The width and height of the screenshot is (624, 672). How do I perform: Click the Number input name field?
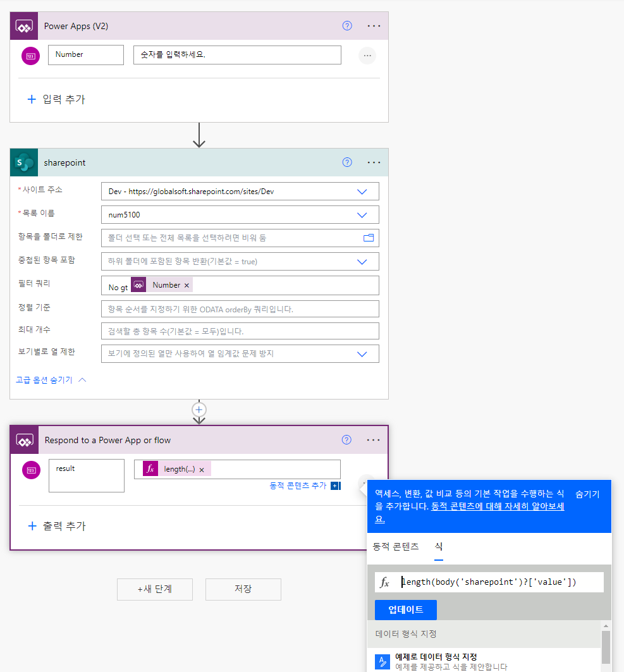click(x=86, y=55)
